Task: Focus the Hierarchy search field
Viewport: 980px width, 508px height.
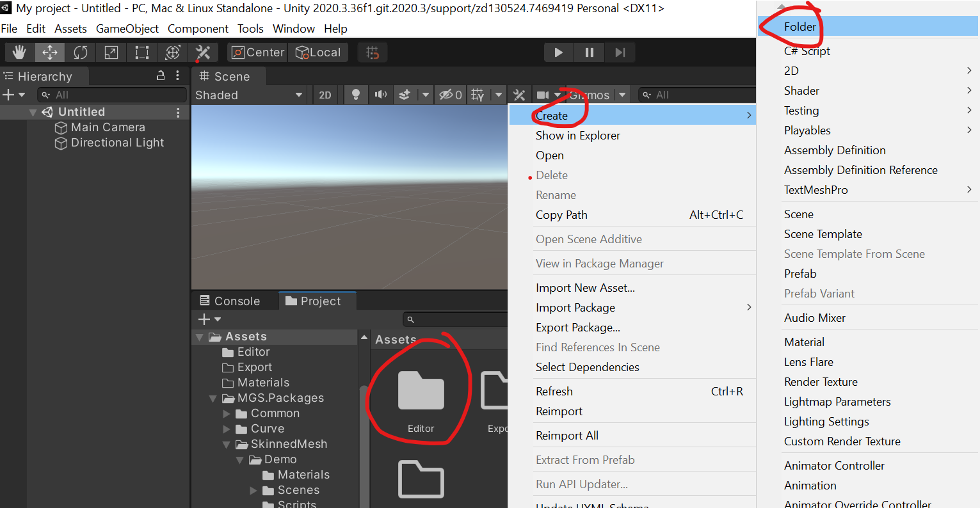Action: coord(112,95)
